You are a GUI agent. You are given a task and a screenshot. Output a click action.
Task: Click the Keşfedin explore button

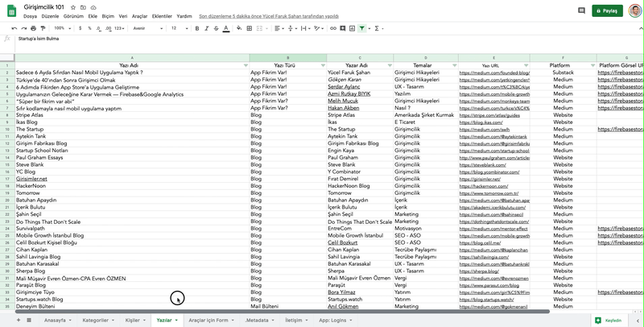click(609, 321)
